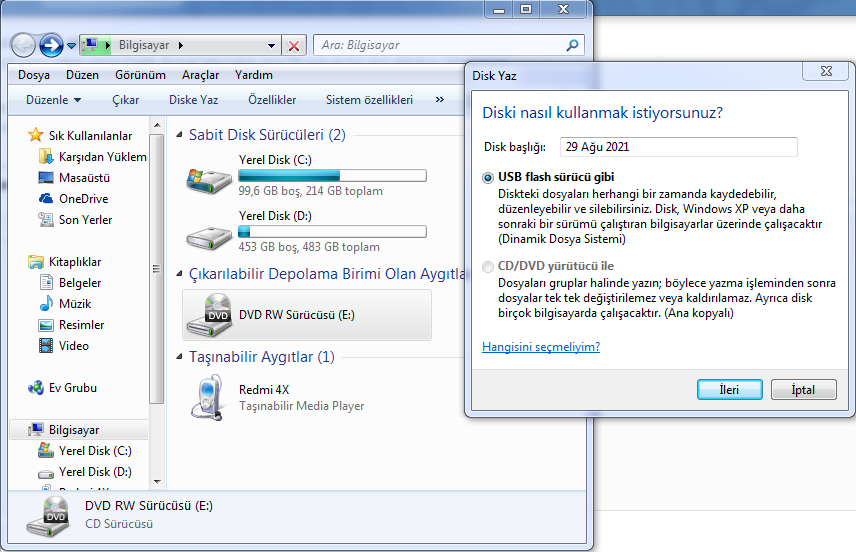Expand breadcrumb arrow after Bilgisayar

point(181,45)
